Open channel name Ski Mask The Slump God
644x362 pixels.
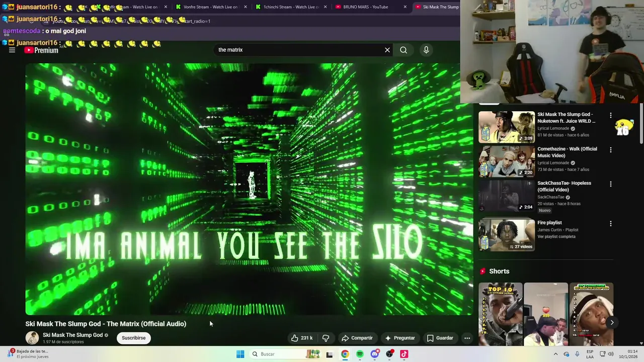pyautogui.click(x=72, y=335)
